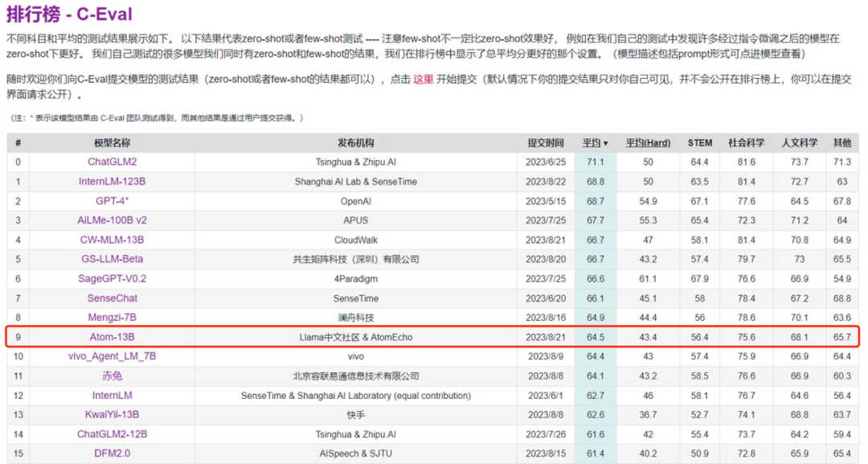The height and width of the screenshot is (464, 868).
Task: Select the 55.3 Hard average of AiLMe-100B
Action: (x=648, y=220)
